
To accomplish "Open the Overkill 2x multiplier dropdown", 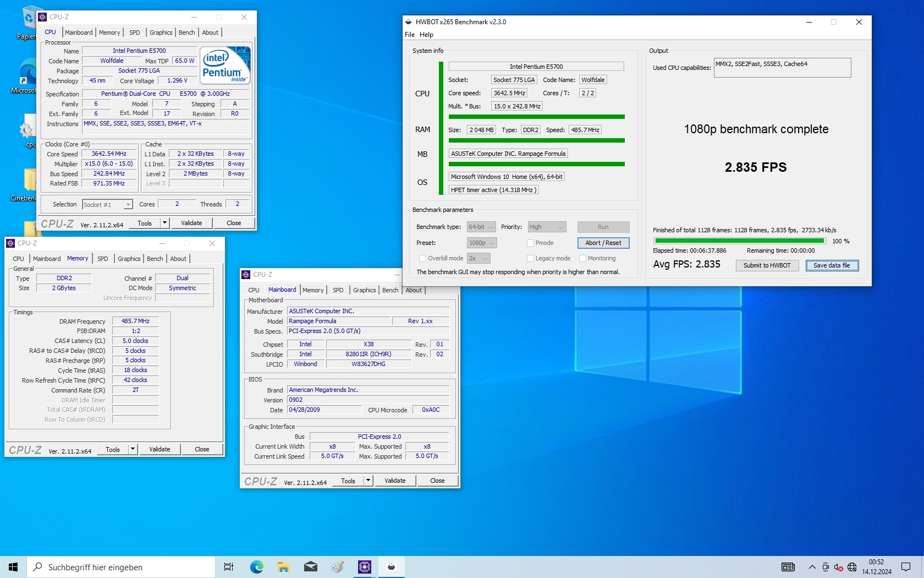I will pos(479,258).
